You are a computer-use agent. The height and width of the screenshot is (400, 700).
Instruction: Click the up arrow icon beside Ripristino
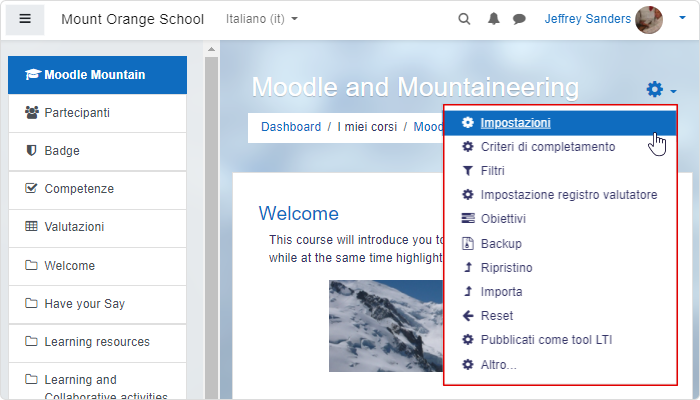point(467,267)
